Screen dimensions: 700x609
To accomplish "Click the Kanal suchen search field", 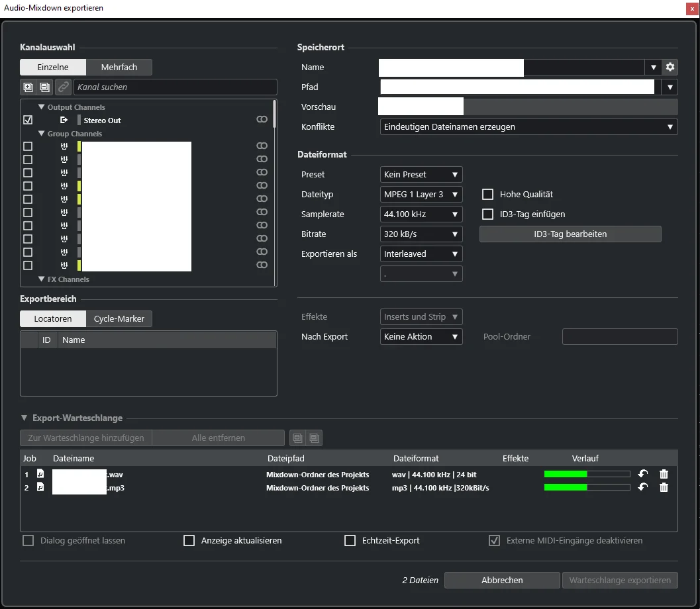I will [x=175, y=87].
